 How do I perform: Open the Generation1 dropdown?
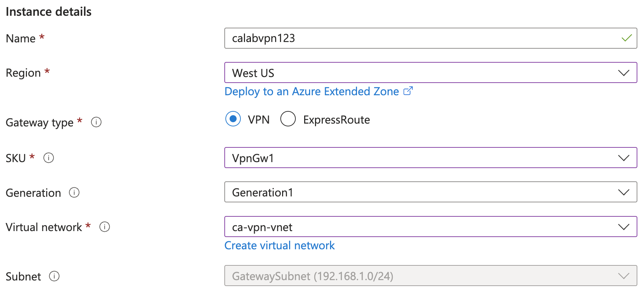430,192
